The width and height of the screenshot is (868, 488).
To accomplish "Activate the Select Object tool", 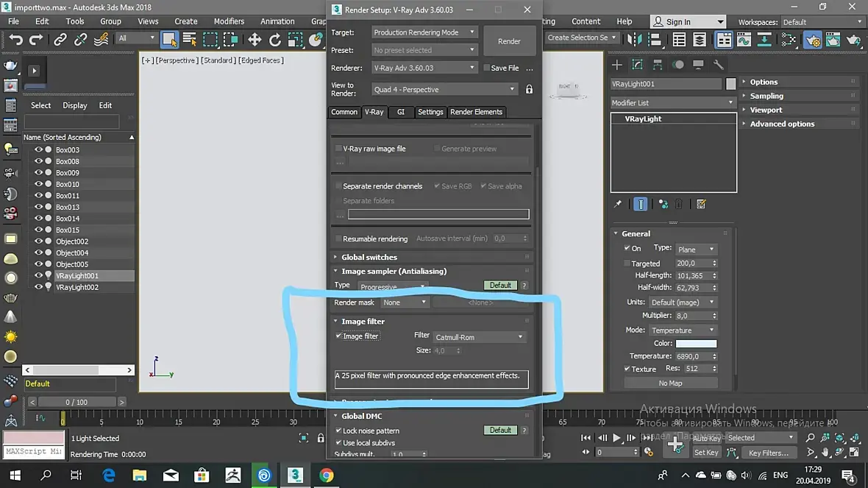I will (x=169, y=39).
